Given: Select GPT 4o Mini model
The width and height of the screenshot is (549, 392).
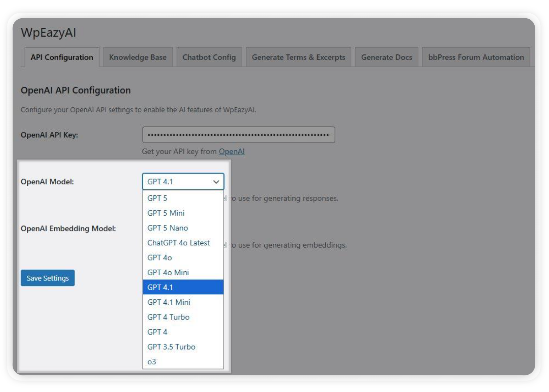Looking at the screenshot, I should (168, 272).
